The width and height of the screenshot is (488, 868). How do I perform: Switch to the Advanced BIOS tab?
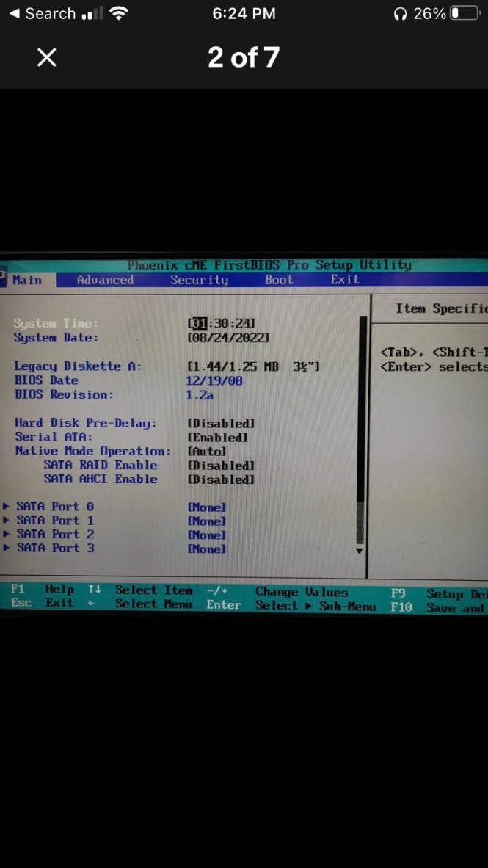(105, 280)
